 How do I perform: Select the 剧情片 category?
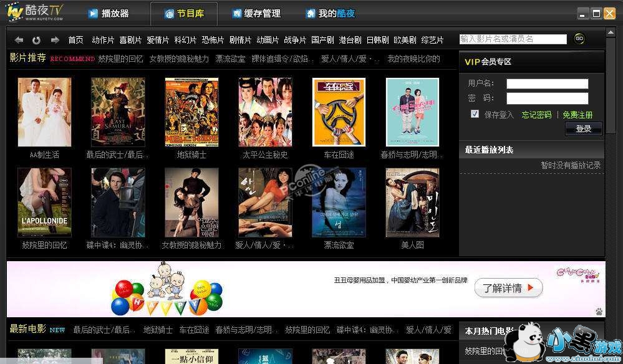[240, 40]
